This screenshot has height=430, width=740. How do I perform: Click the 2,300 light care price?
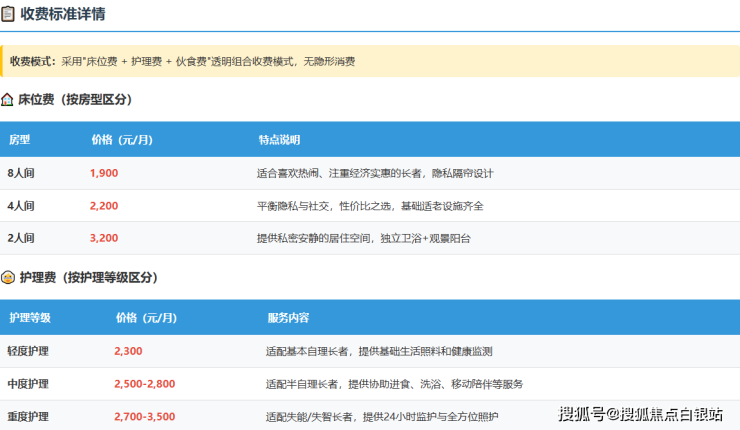point(128,351)
